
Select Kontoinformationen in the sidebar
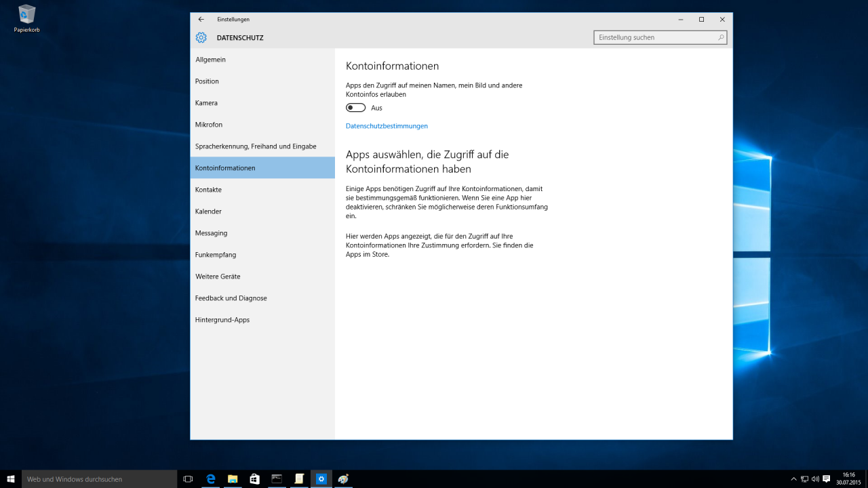pos(262,168)
